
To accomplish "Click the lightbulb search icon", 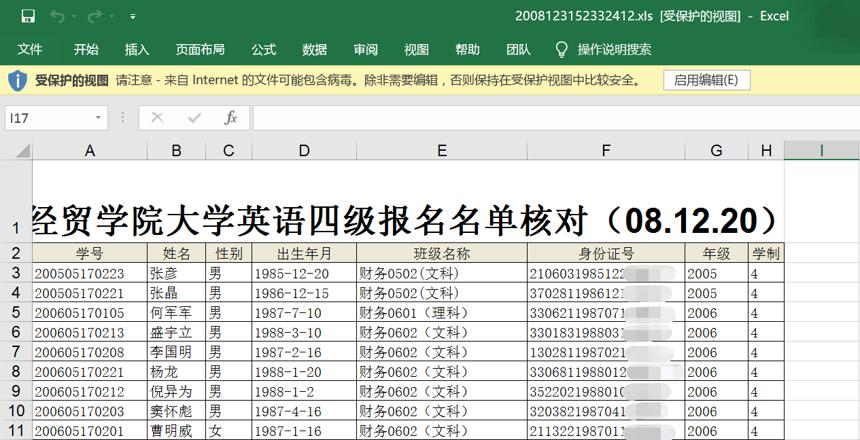I will click(562, 49).
